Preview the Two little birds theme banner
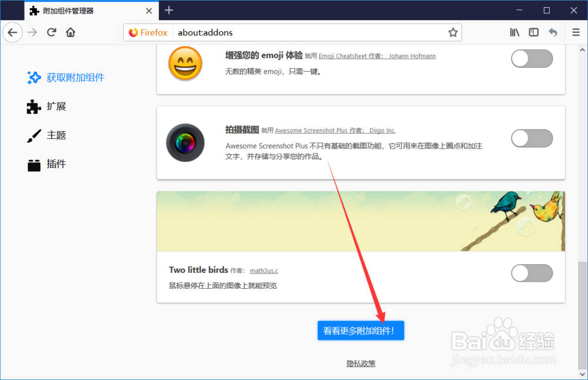The image size is (588, 380). coord(361,221)
